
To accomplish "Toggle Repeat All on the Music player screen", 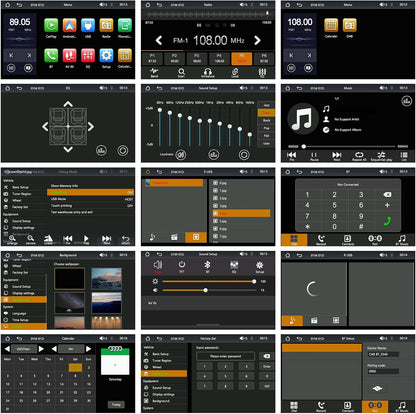I will click(359, 156).
